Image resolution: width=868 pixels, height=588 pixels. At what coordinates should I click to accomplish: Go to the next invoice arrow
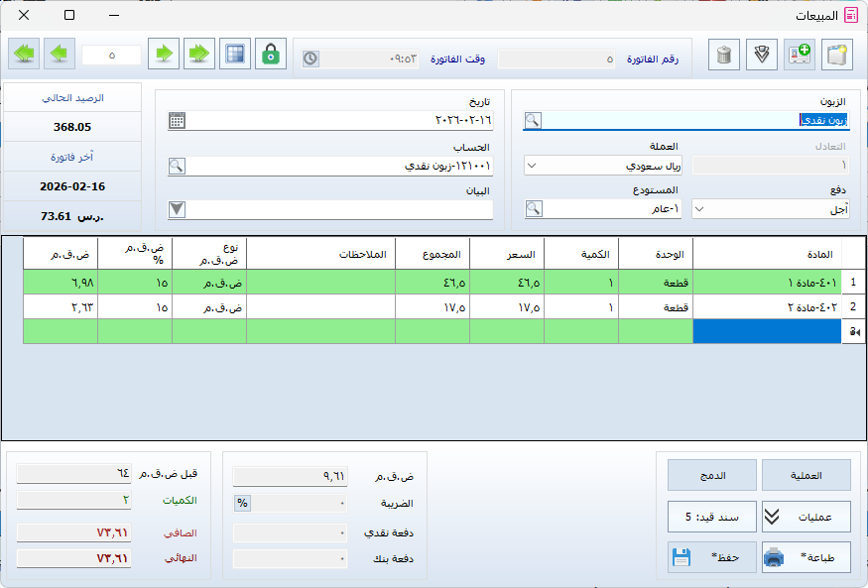[164, 55]
